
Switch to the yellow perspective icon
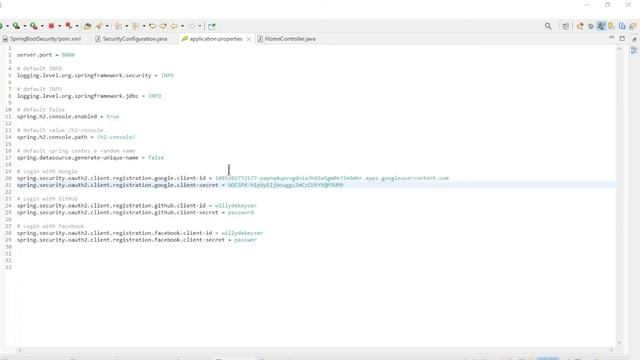(611, 26)
